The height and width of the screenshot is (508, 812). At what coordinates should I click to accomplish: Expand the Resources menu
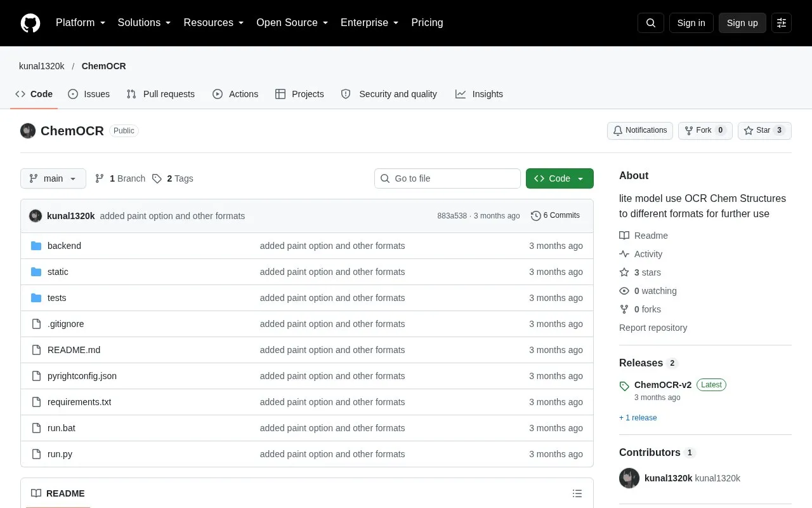click(214, 23)
